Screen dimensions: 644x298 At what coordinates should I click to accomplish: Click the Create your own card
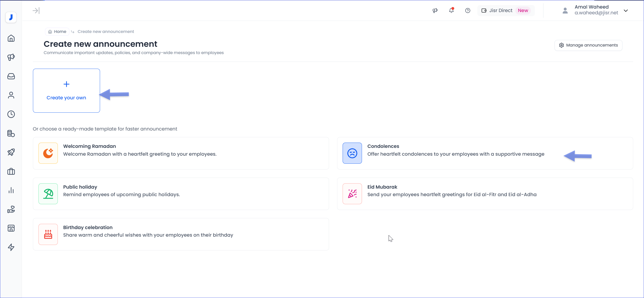pyautogui.click(x=66, y=91)
